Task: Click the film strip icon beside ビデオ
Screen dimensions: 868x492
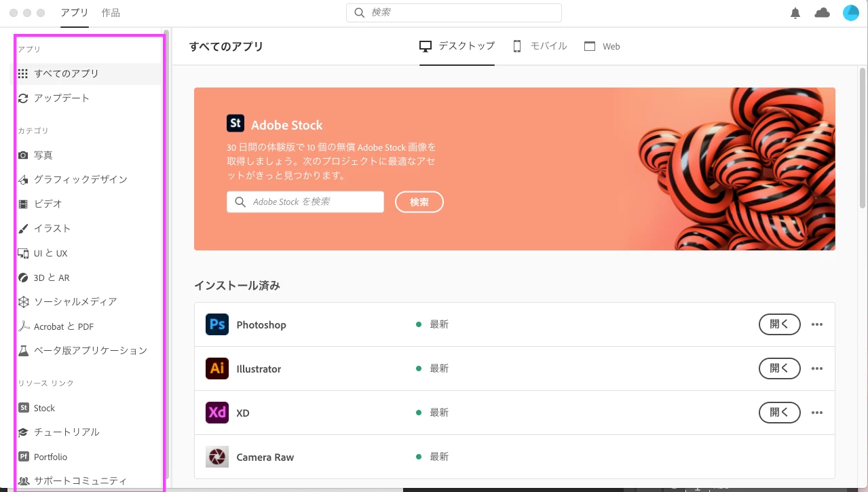Action: click(23, 204)
